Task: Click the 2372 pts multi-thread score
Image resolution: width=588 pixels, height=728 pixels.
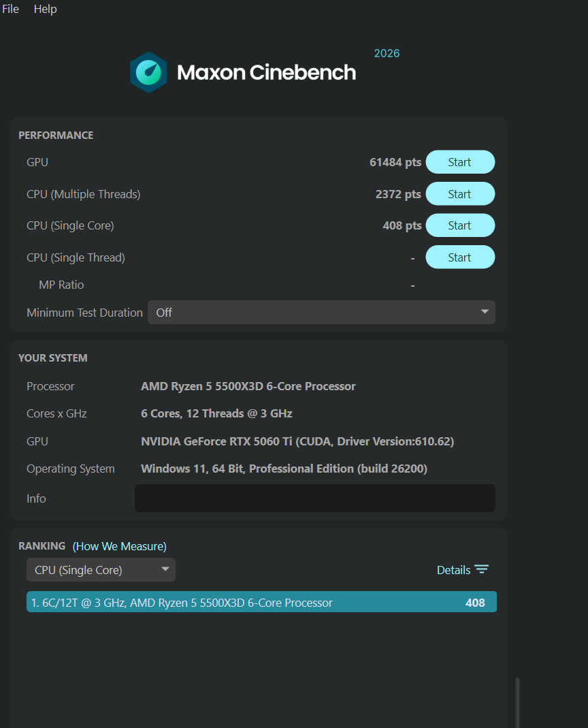Action: point(398,194)
